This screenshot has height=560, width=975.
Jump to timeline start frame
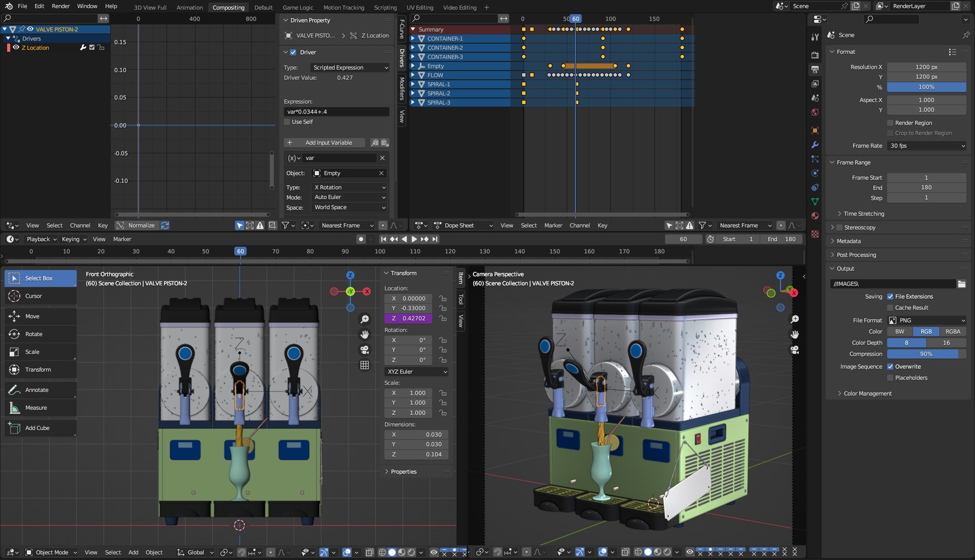click(383, 239)
